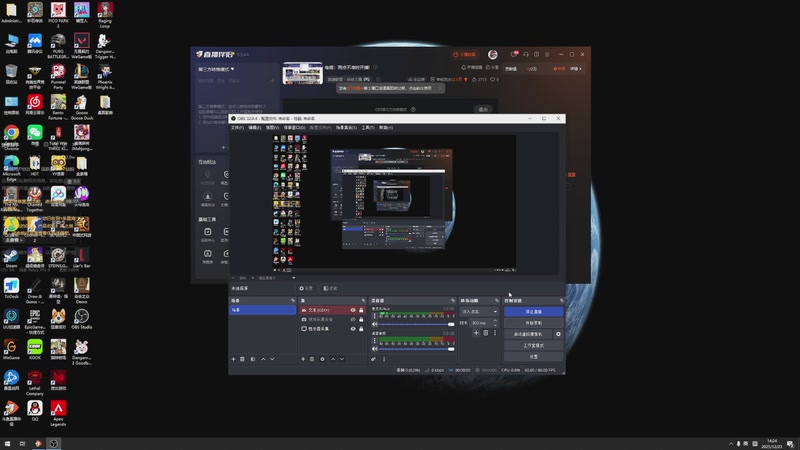Add a new source in sources panel

point(303,359)
